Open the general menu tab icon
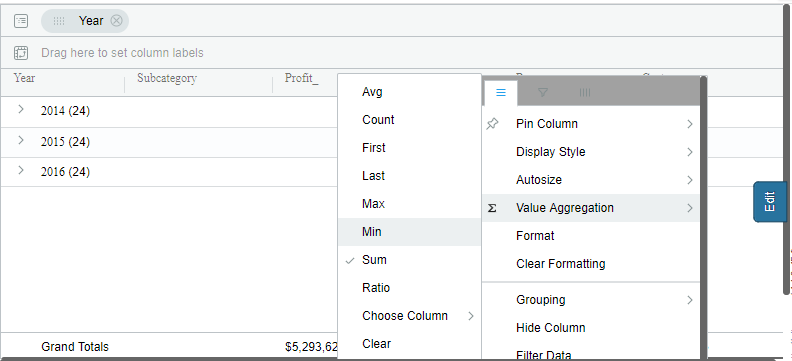The width and height of the screenshot is (792, 361). [x=501, y=92]
